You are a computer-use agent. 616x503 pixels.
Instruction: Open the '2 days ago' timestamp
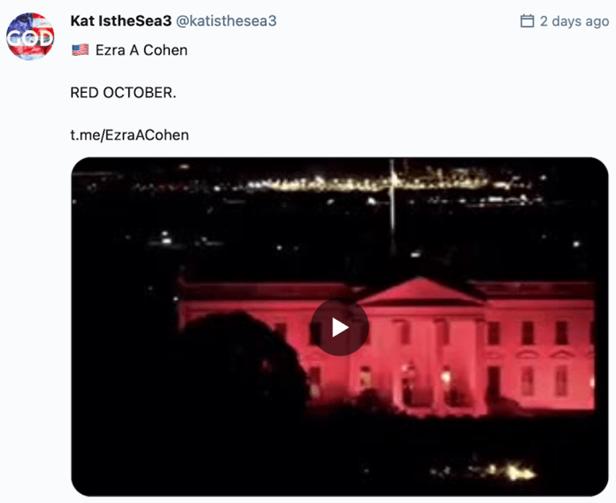[574, 21]
